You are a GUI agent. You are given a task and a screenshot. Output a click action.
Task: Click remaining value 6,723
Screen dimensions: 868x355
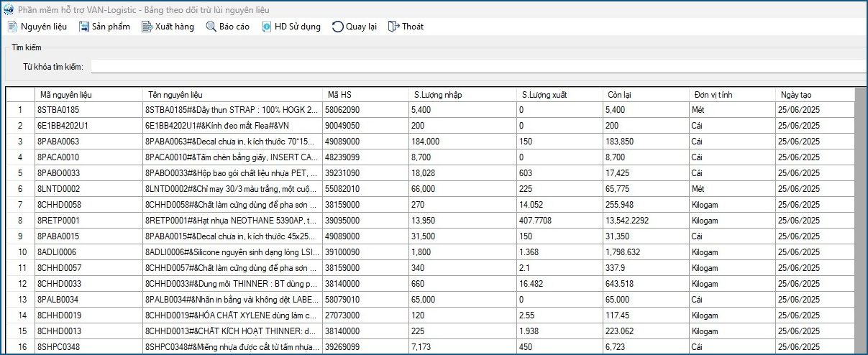[x=646, y=347]
